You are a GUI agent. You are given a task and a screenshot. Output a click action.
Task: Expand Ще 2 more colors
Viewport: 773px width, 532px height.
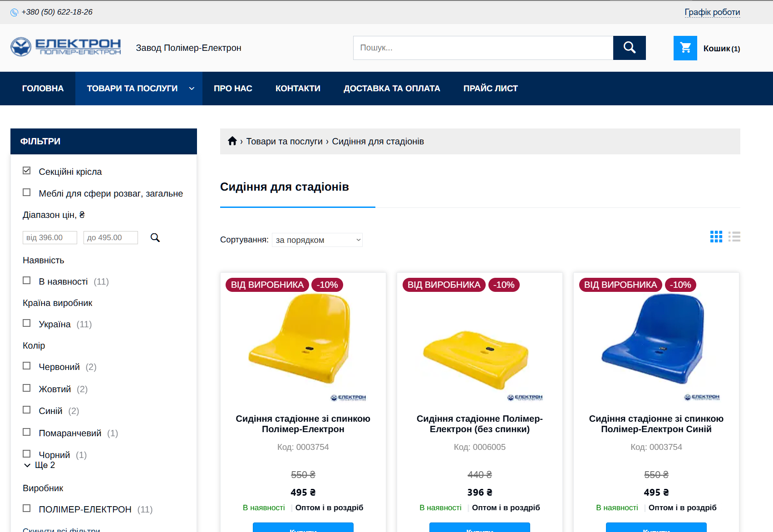click(39, 465)
